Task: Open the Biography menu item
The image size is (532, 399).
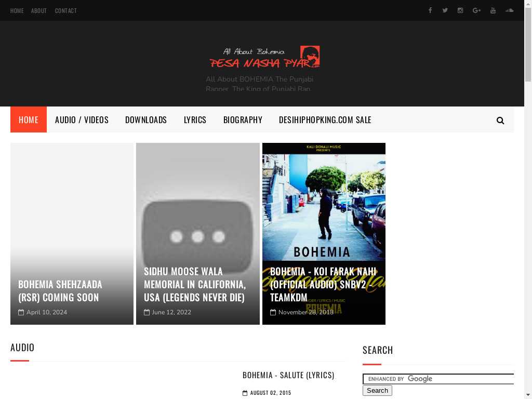Action: pyautogui.click(x=243, y=120)
